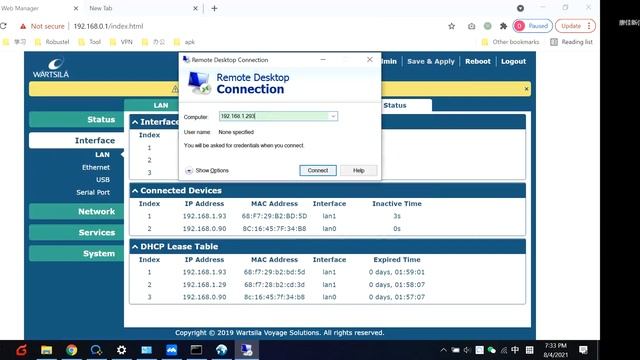Click the Remote Desktop Connection taskbar icon
The image size is (640, 360).
click(247, 350)
